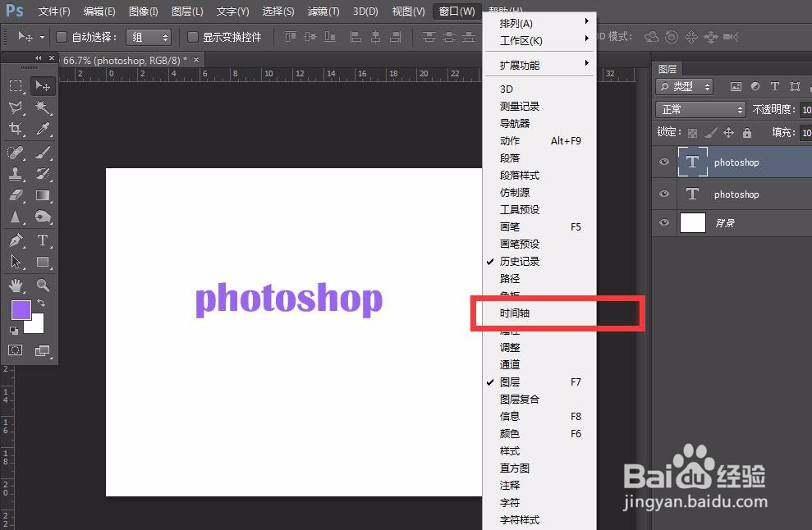Select the Path Selection tool
The image size is (812, 530).
(16, 262)
